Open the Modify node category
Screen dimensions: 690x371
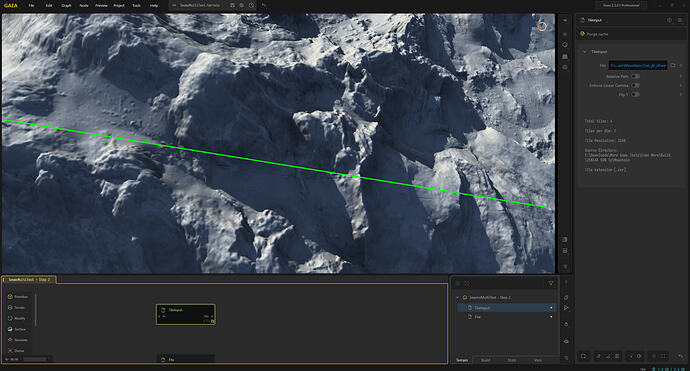click(x=17, y=318)
